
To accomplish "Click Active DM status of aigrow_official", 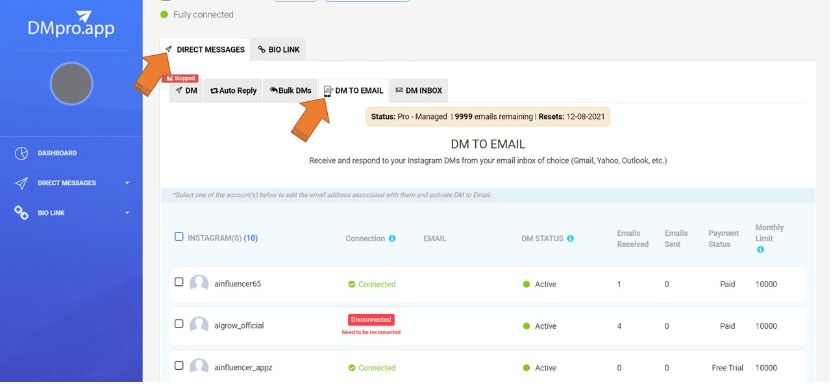I will 540,326.
